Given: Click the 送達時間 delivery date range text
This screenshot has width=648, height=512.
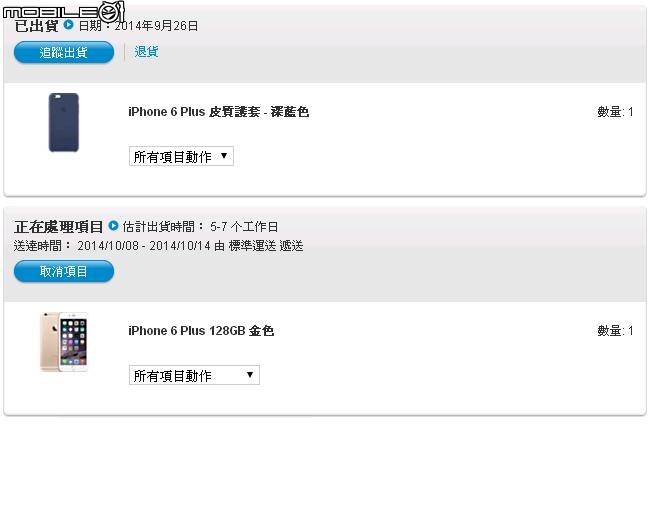Looking at the screenshot, I should tap(158, 246).
